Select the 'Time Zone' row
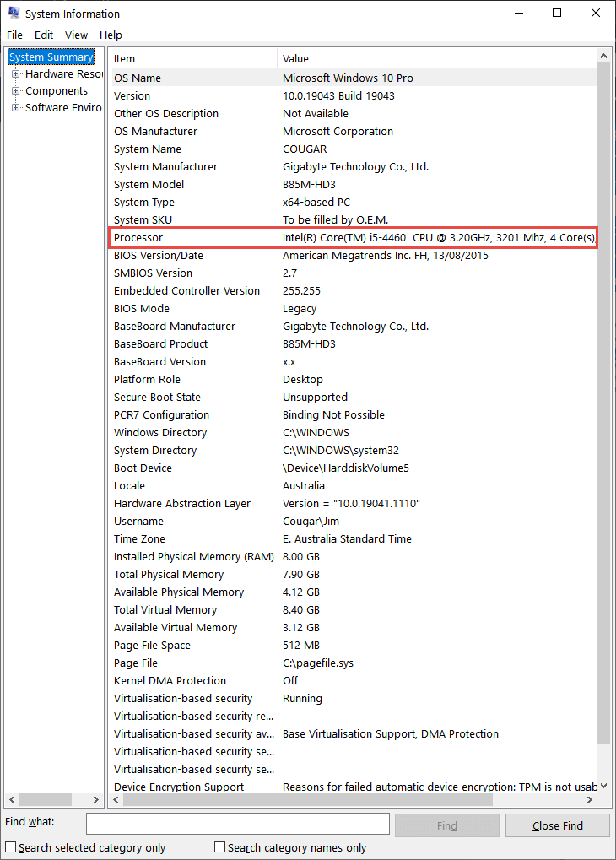The width and height of the screenshot is (616, 860). 352,539
